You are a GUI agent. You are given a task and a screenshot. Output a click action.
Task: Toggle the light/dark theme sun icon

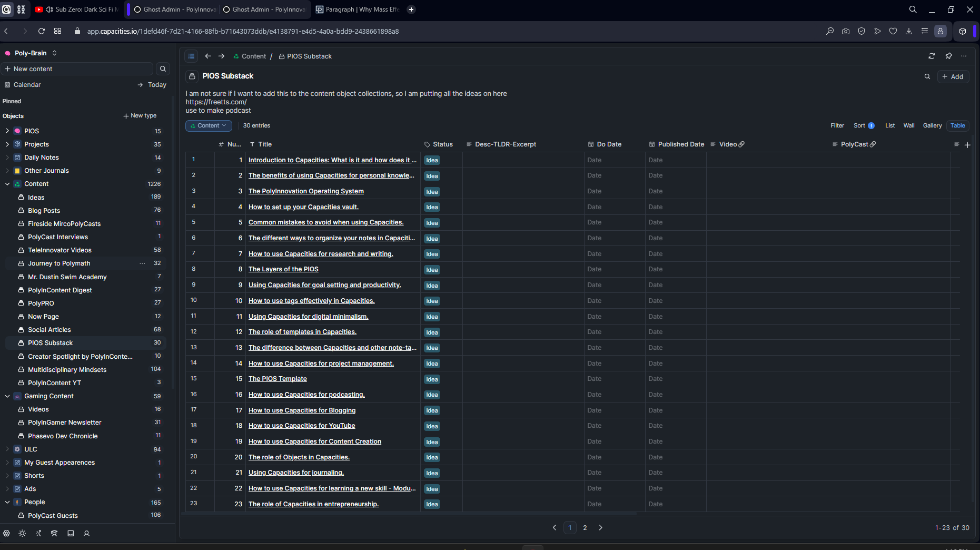tap(22, 533)
